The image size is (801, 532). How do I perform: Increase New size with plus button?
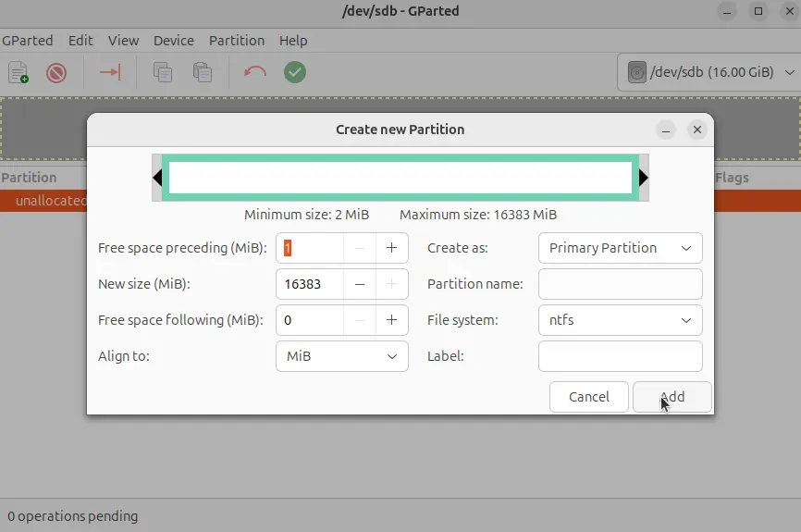click(x=392, y=284)
